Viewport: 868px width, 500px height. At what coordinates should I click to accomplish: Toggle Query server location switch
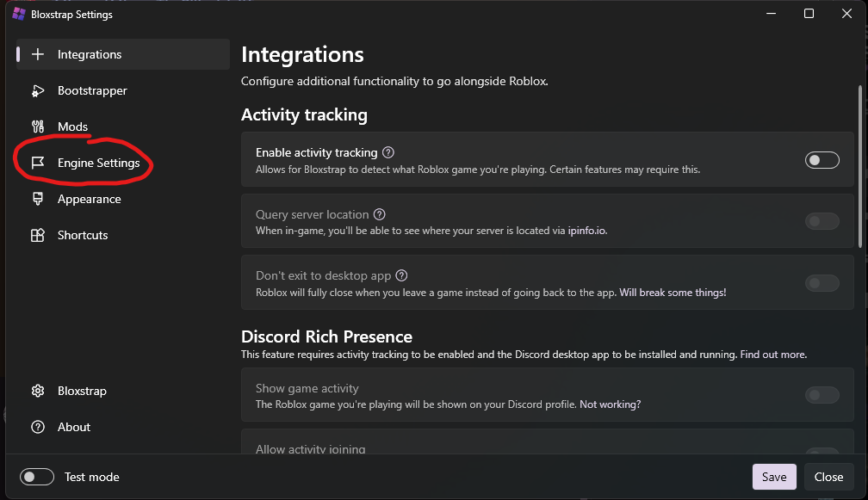(821, 222)
